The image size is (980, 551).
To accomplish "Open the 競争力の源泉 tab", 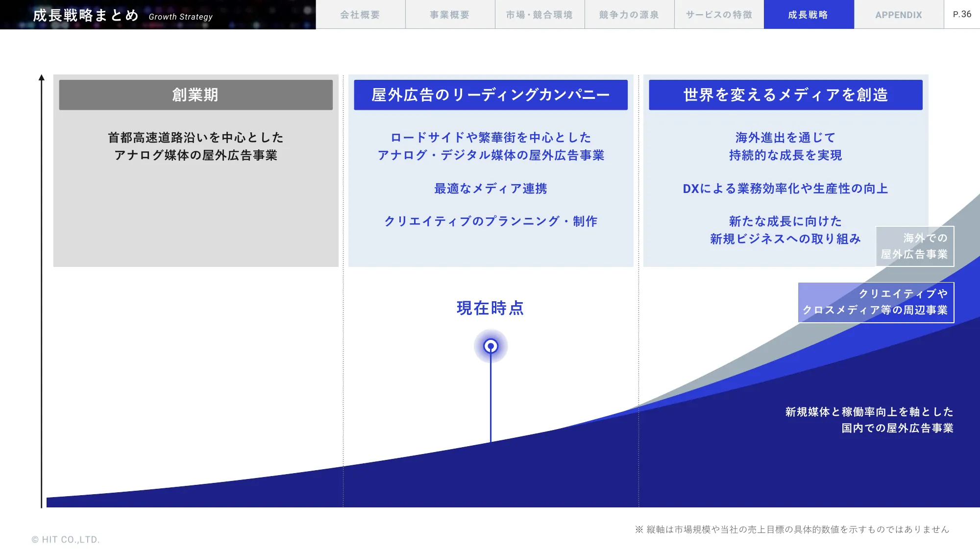I will 629,14.
